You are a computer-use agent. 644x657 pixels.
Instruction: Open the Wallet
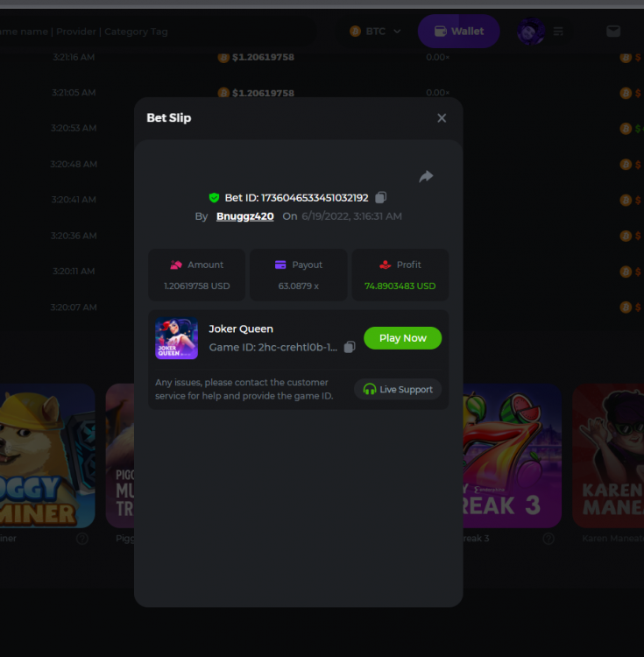click(459, 32)
